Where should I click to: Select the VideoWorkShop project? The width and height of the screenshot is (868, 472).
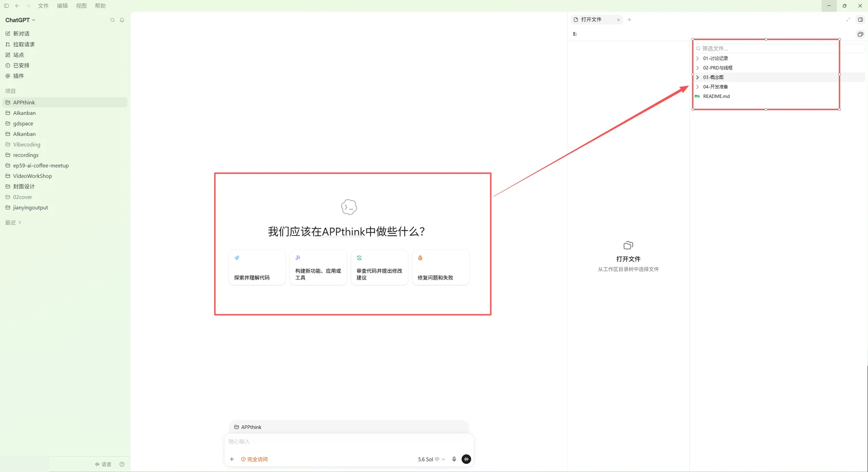coord(65,176)
